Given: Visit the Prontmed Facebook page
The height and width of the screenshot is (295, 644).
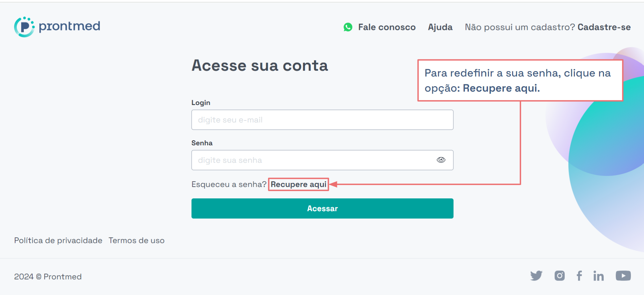Looking at the screenshot, I should [579, 276].
